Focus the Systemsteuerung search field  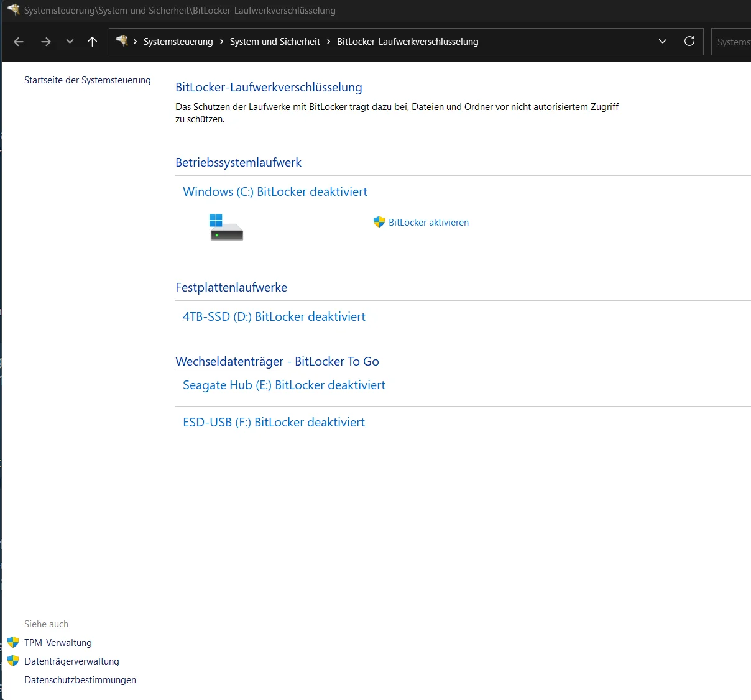(731, 42)
